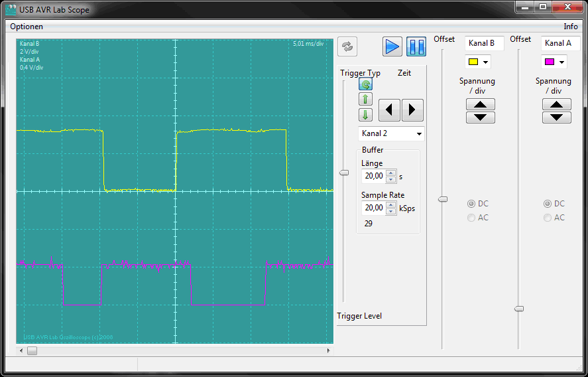Select the rising edge trigger arrow
This screenshot has width=588, height=377.
point(366,99)
